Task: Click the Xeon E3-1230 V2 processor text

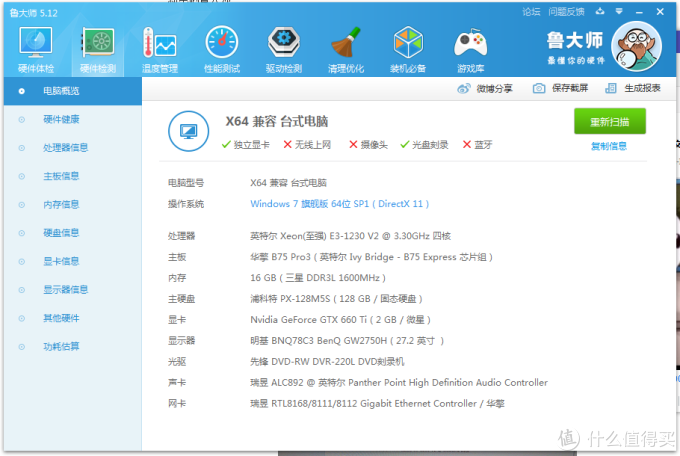Action: [350, 236]
